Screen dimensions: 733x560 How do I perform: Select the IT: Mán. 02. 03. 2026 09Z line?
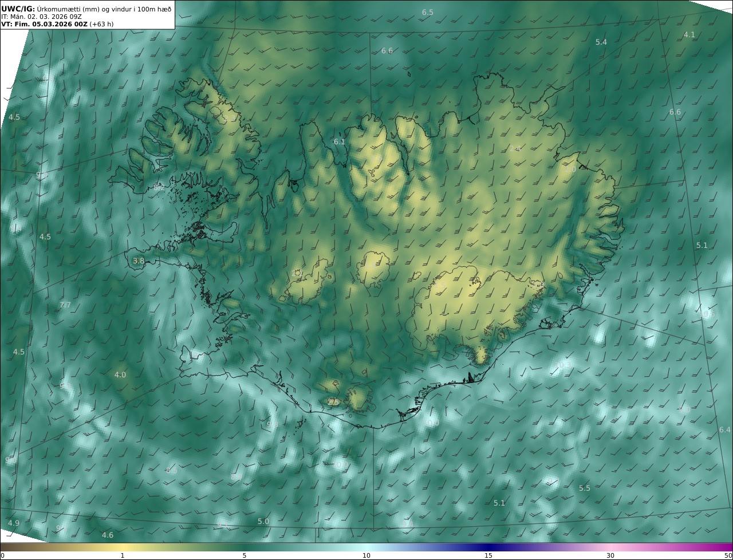point(41,17)
